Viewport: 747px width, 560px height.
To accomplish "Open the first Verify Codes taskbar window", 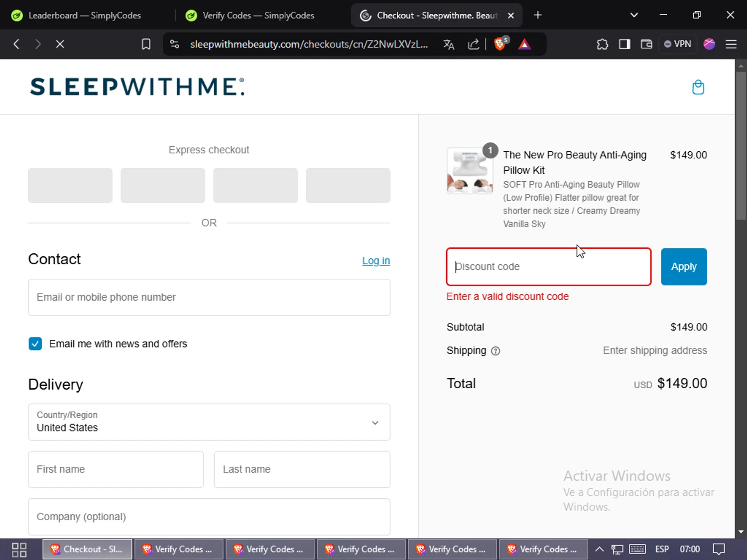I will point(179,550).
